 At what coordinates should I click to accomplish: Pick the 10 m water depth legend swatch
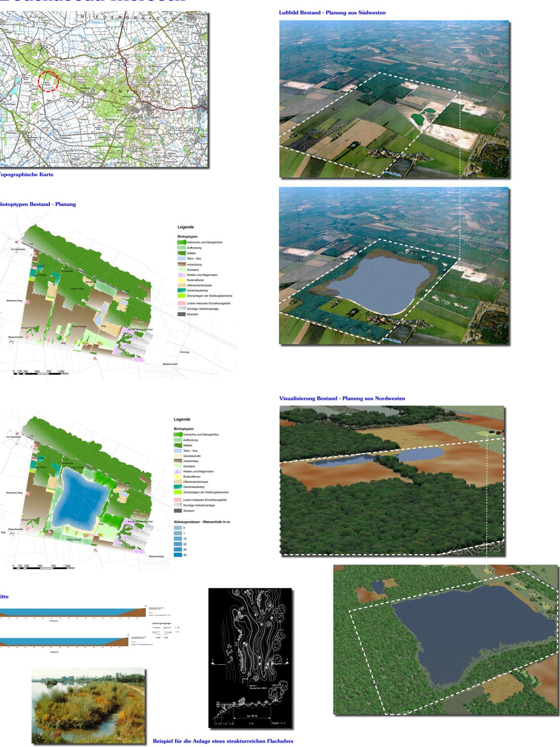click(x=178, y=539)
